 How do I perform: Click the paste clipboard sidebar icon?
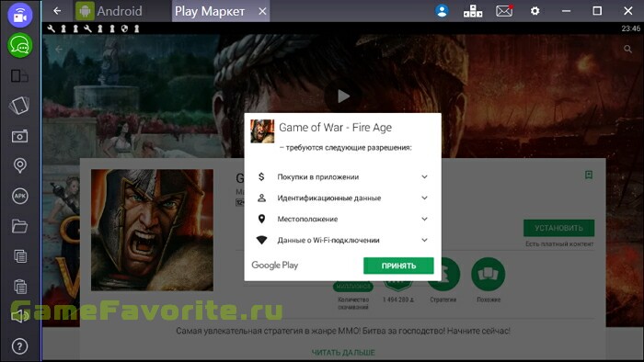(x=20, y=286)
